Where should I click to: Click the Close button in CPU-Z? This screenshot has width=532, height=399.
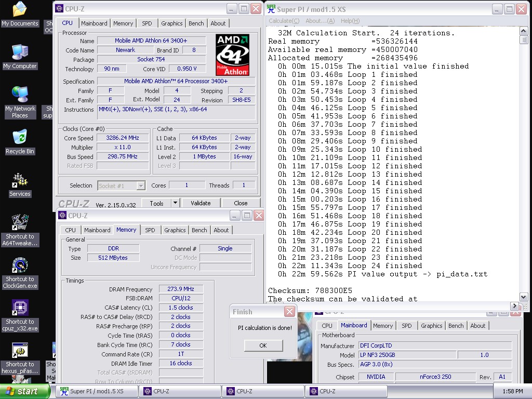coord(241,203)
